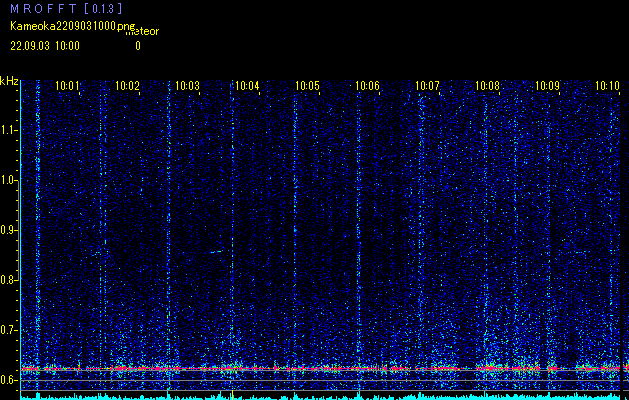Click the MROFFT [0.1.3] title text
The height and width of the screenshot is (400, 629).
pyautogui.click(x=66, y=8)
